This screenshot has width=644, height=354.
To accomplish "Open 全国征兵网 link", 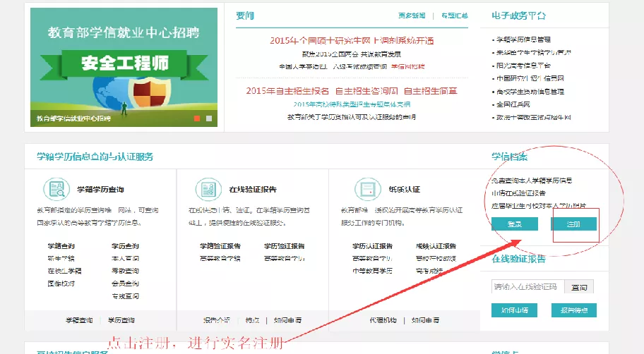I will 513,104.
